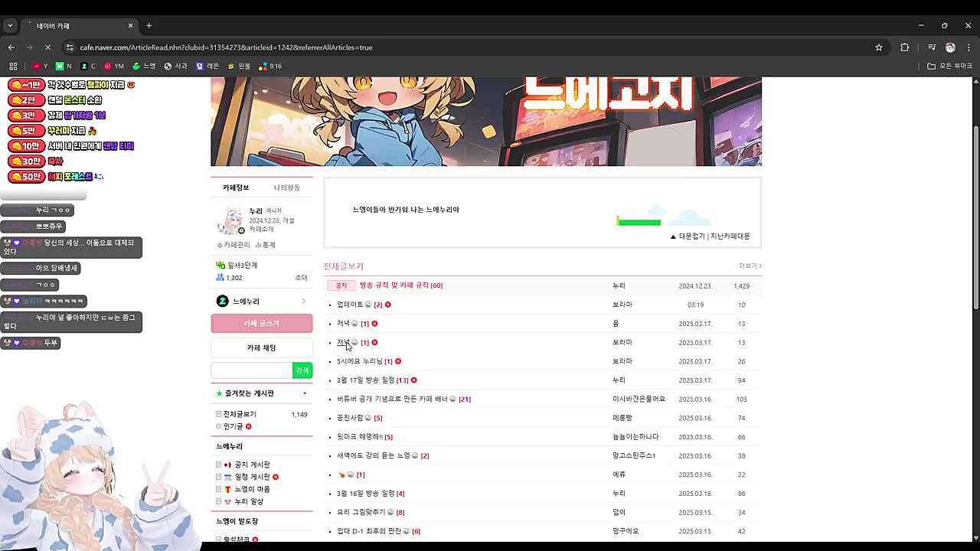980x551 pixels.
Task: Open the post '입대 D-1 최후의 만찬'
Action: pos(369,531)
